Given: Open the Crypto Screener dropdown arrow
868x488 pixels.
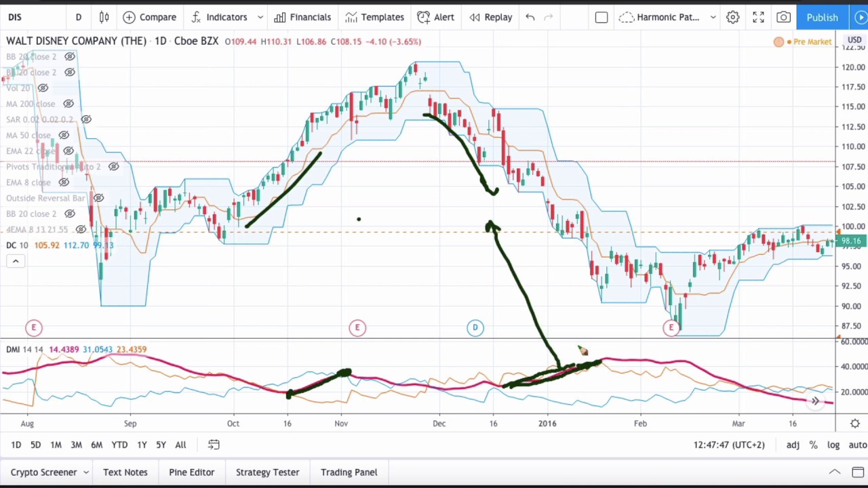Looking at the screenshot, I should tap(86, 472).
